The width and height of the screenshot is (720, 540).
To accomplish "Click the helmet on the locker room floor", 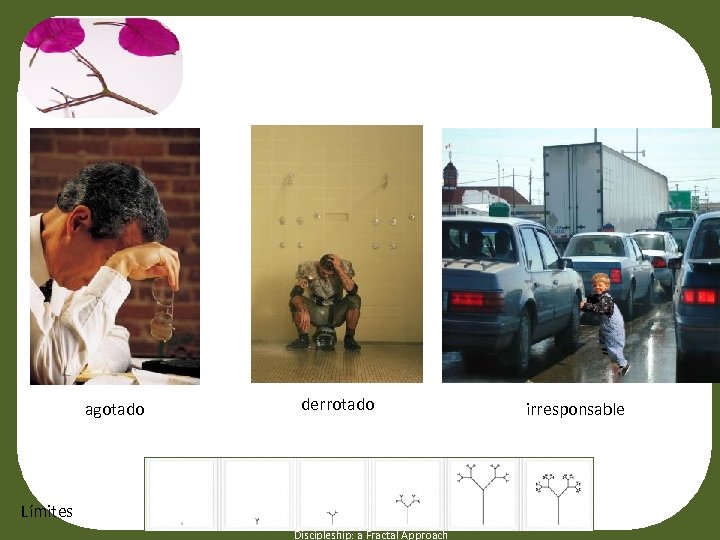I will [325, 339].
